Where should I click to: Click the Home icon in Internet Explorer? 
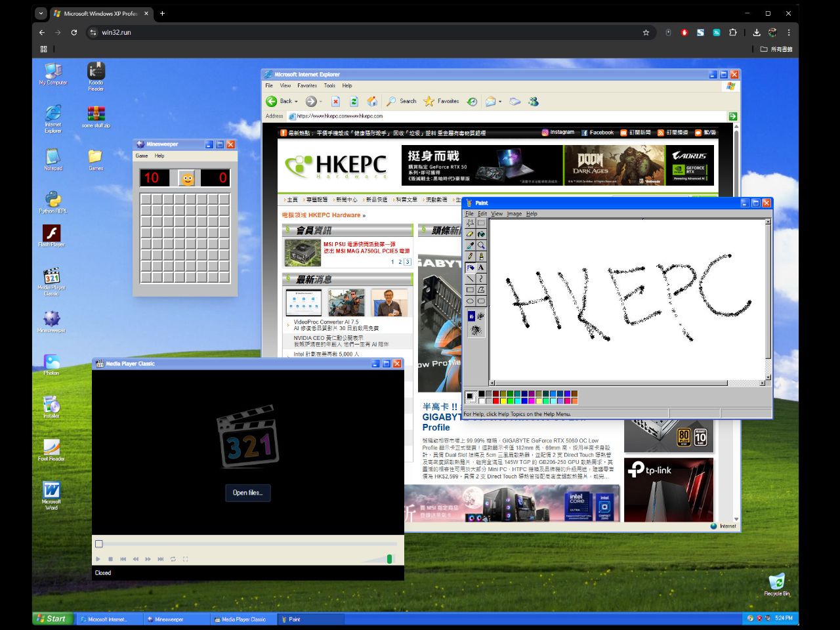point(372,101)
